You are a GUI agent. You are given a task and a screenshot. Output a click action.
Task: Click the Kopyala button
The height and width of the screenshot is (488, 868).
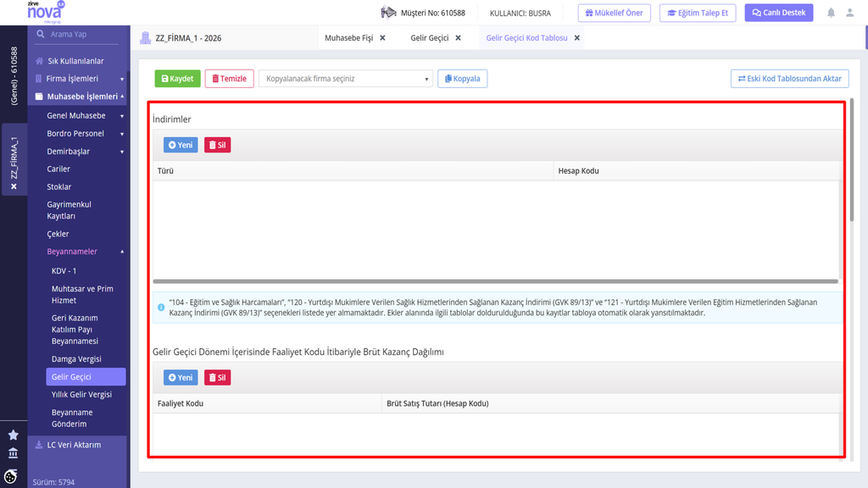[462, 79]
